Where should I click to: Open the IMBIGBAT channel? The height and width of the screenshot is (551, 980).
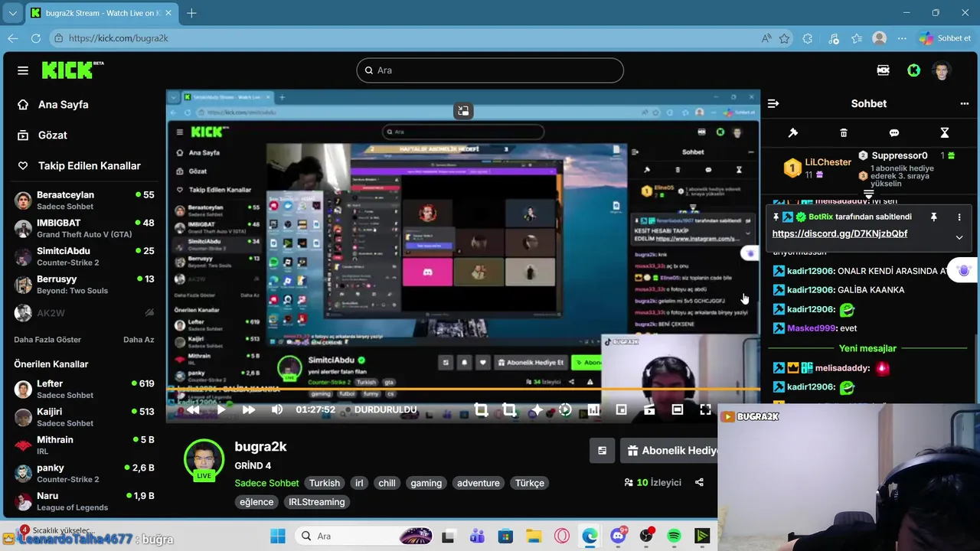(84, 228)
